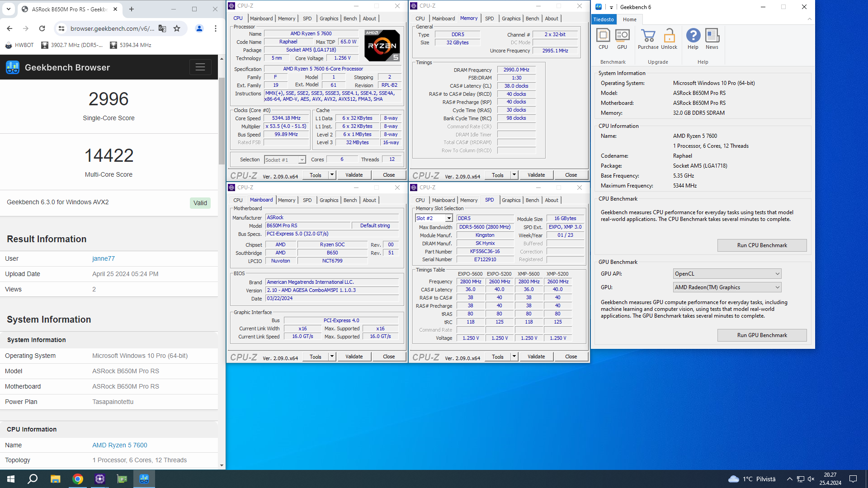Viewport: 868px width, 488px height.
Task: Click Validate in top-left CPU-Z window
Action: 354,175
